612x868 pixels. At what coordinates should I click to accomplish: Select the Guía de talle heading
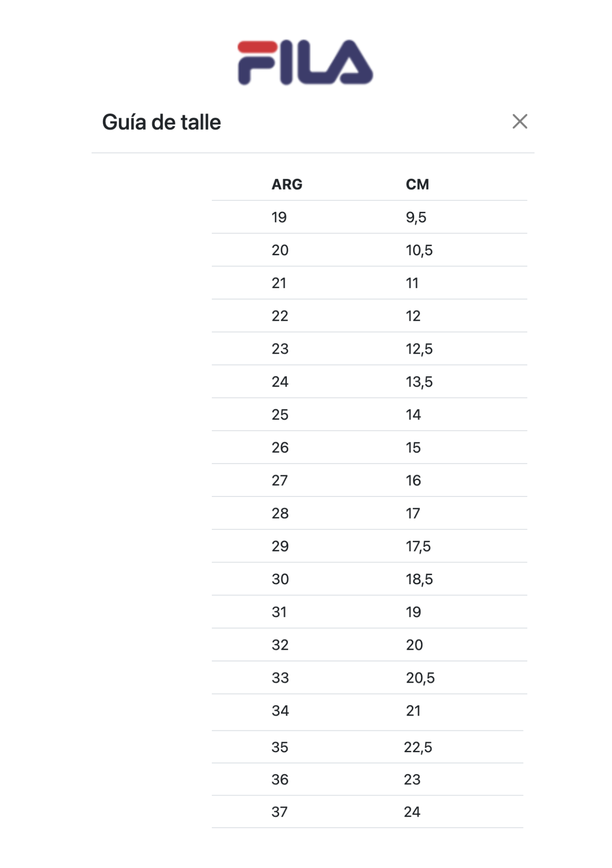coord(161,122)
